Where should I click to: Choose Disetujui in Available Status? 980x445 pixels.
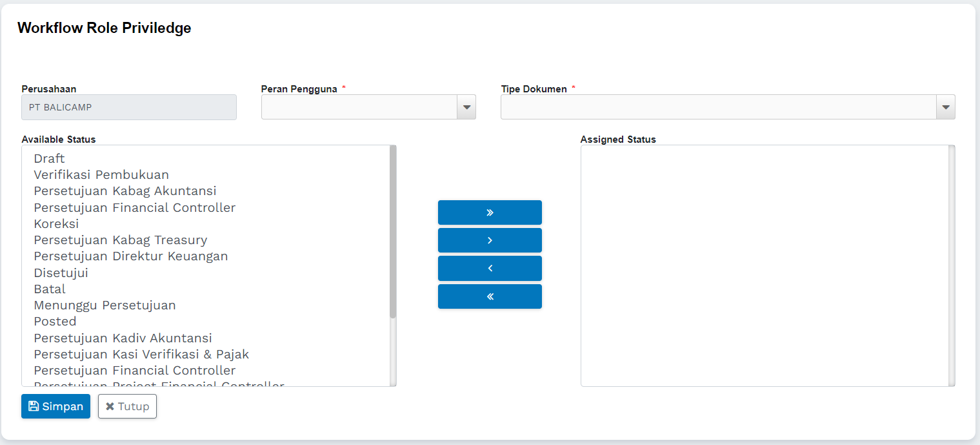point(61,273)
